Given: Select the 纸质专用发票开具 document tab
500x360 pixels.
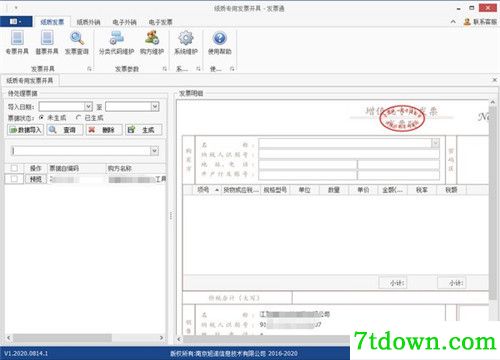Looking at the screenshot, I should [30, 80].
